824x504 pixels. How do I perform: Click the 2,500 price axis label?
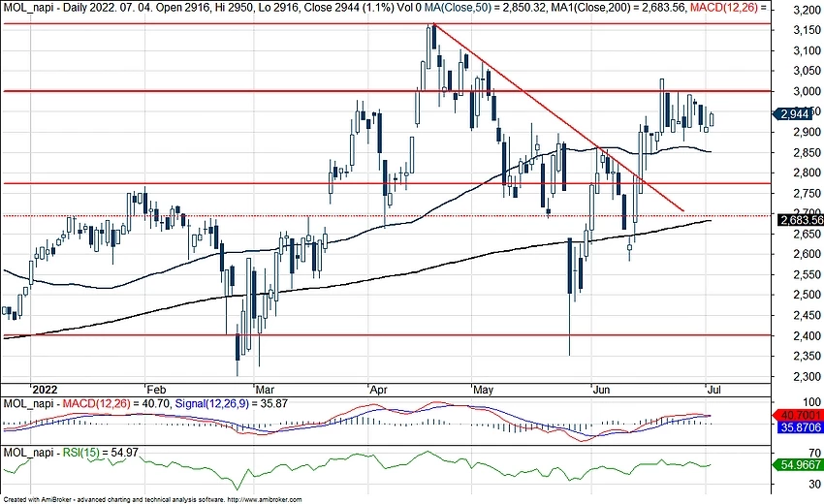tap(808, 296)
